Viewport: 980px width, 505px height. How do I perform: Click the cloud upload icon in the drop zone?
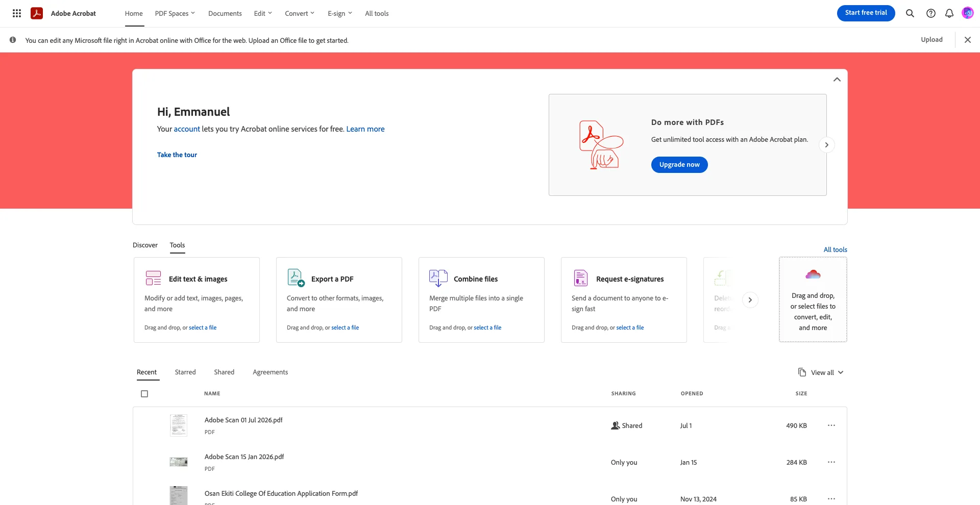(x=813, y=274)
